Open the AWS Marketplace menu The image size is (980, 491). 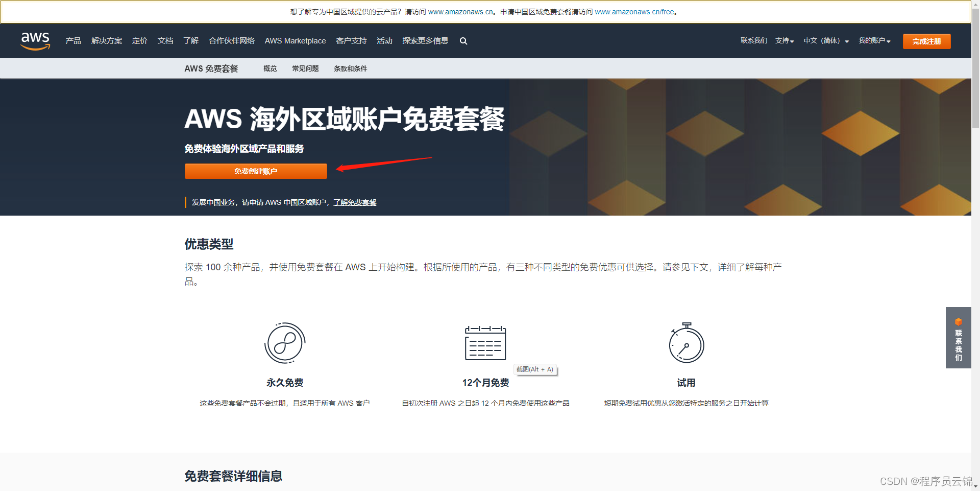[295, 41]
